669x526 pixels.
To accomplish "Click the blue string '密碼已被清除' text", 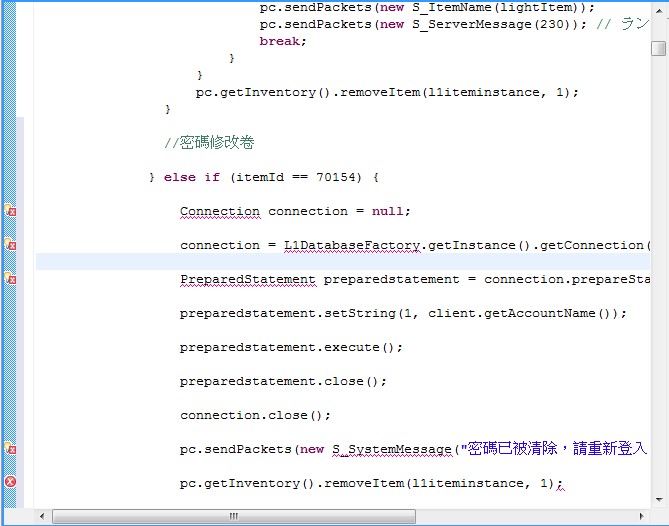I will 513,448.
